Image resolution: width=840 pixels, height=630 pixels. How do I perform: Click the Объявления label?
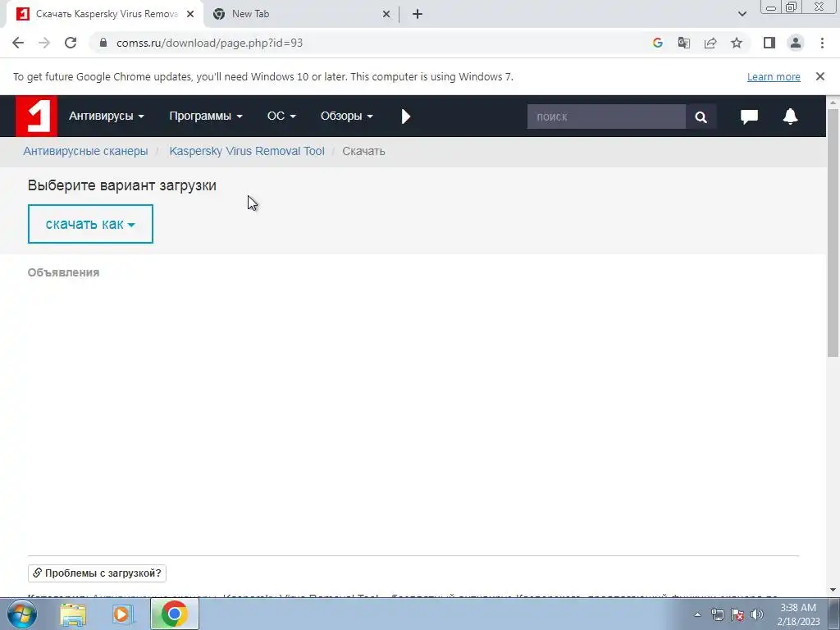(64, 272)
